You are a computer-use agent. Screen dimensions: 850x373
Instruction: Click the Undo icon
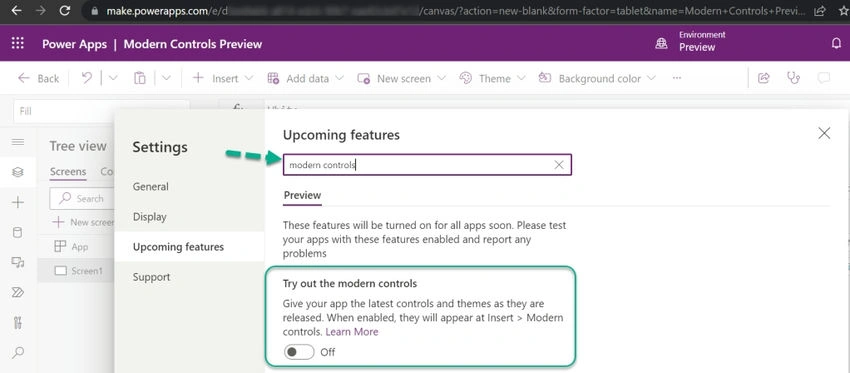[x=87, y=78]
